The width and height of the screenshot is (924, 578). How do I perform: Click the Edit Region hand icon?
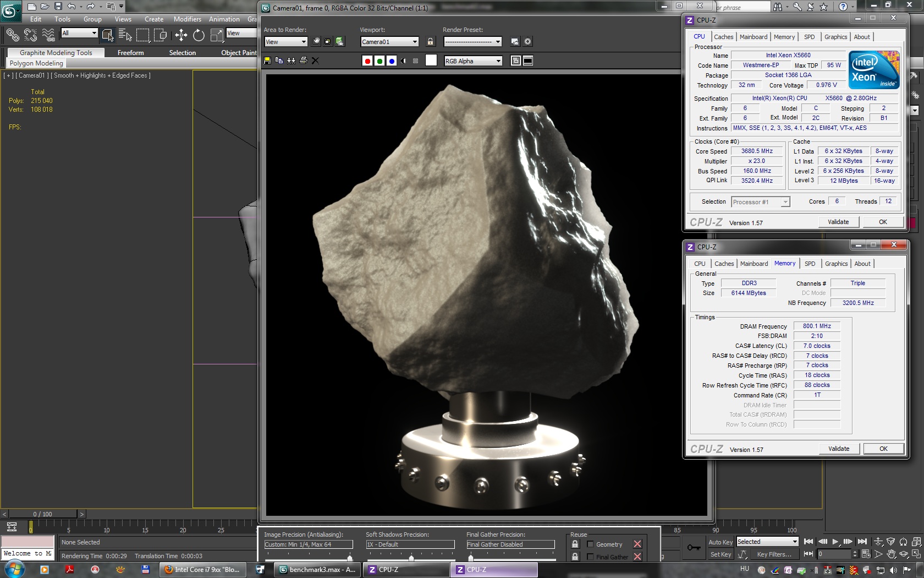pos(317,41)
